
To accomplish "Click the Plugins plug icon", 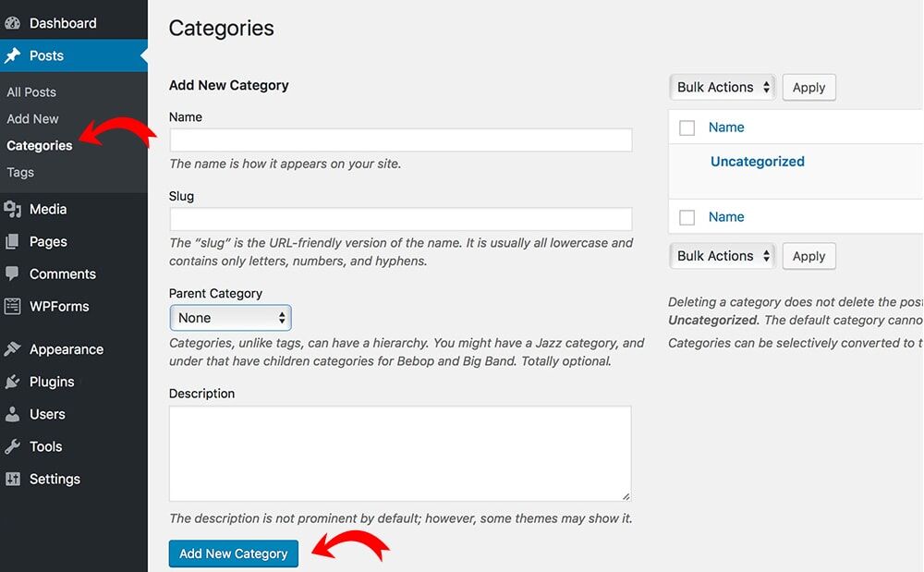I will [13, 382].
